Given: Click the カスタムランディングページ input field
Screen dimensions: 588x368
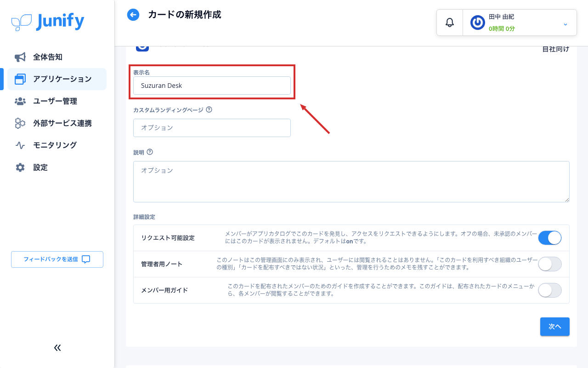Looking at the screenshot, I should coord(212,128).
